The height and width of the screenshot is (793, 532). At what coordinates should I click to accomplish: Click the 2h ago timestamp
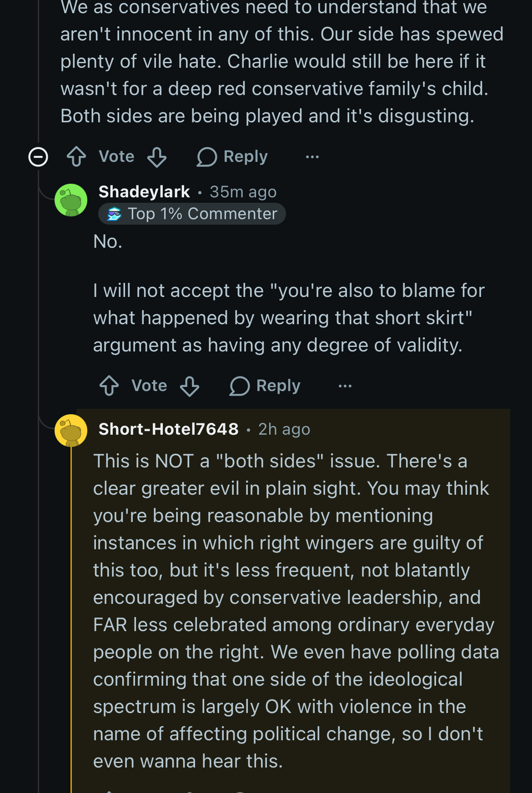pyautogui.click(x=284, y=429)
